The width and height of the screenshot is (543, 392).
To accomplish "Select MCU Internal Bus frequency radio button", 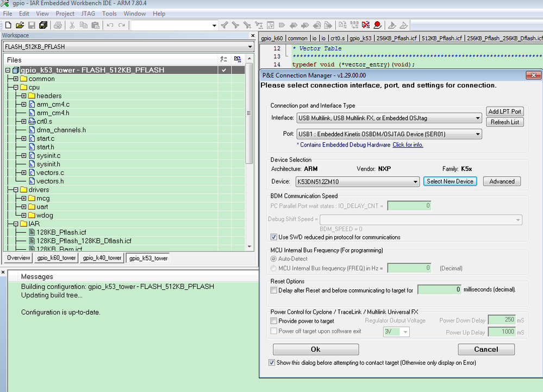I will (273, 268).
